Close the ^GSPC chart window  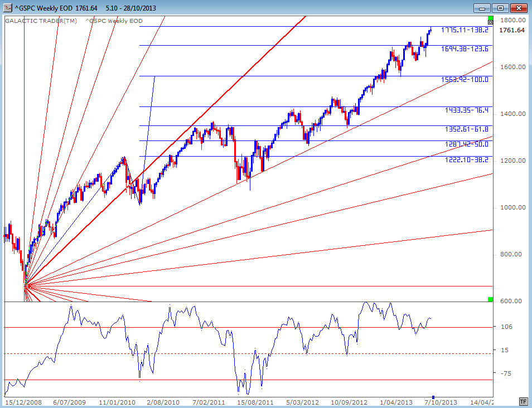[x=519, y=8]
